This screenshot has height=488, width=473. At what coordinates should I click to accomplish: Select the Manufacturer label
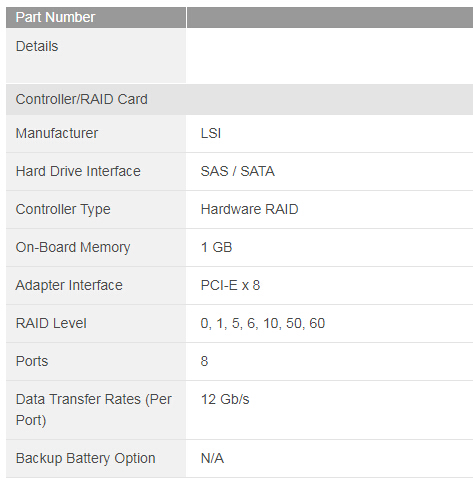(57, 133)
